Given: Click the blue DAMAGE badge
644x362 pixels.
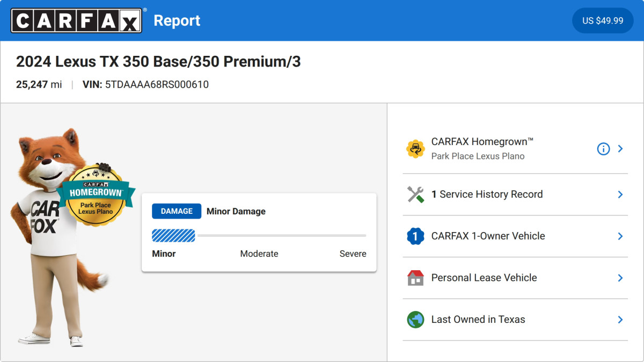Looking at the screenshot, I should pyautogui.click(x=177, y=211).
